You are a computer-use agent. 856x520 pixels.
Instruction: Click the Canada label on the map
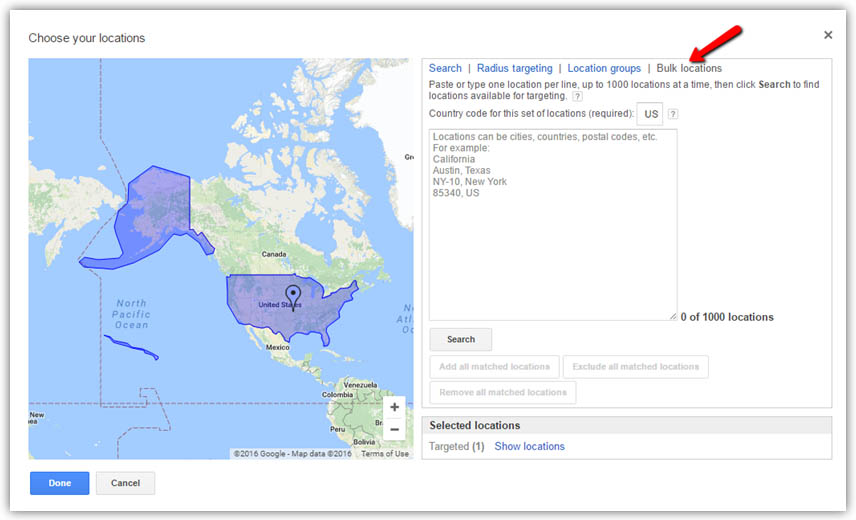pyautogui.click(x=274, y=254)
